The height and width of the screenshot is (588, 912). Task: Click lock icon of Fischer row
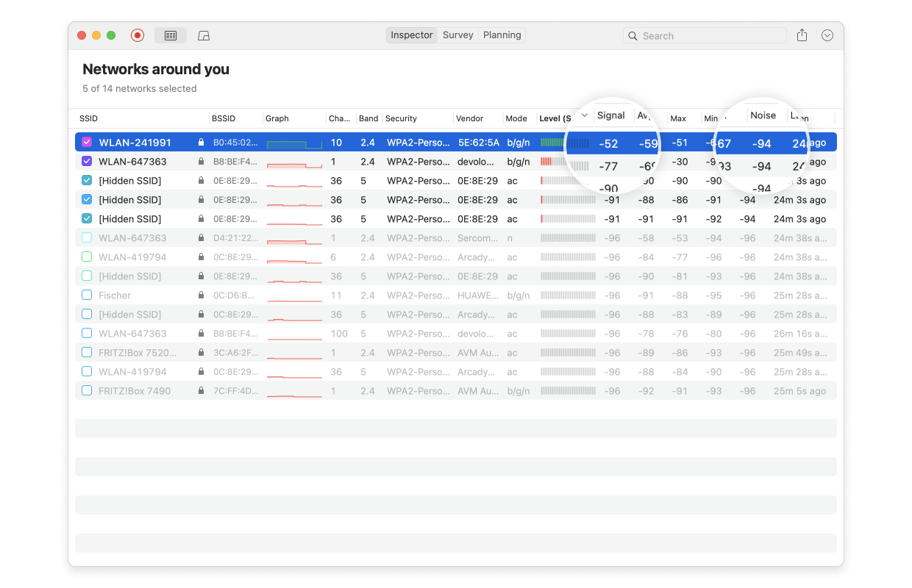point(201,295)
